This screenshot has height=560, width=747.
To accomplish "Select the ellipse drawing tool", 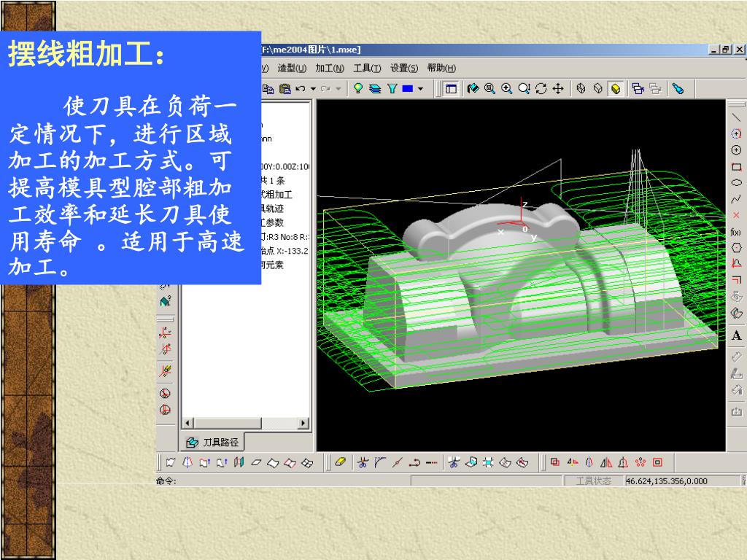I will 736,182.
